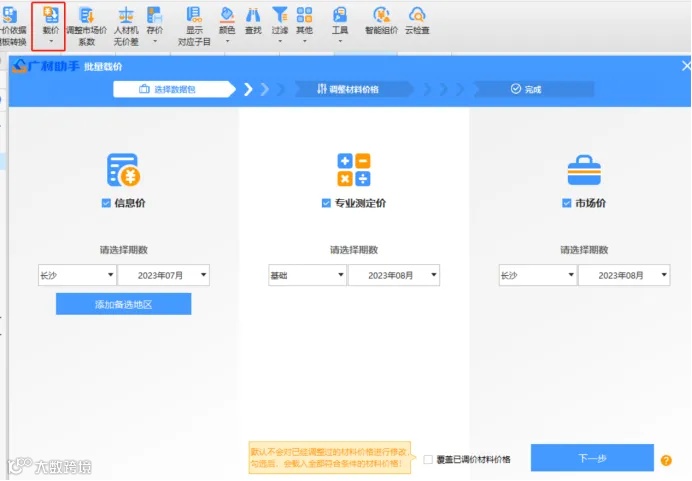Open the 基础 dropdown under 专业测定价
This screenshot has height=481, width=692.
(x=307, y=275)
